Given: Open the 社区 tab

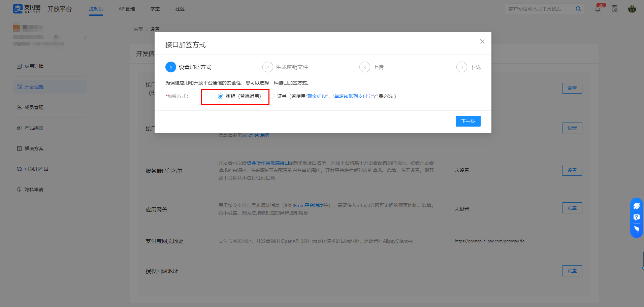Looking at the screenshot, I should (x=180, y=9).
